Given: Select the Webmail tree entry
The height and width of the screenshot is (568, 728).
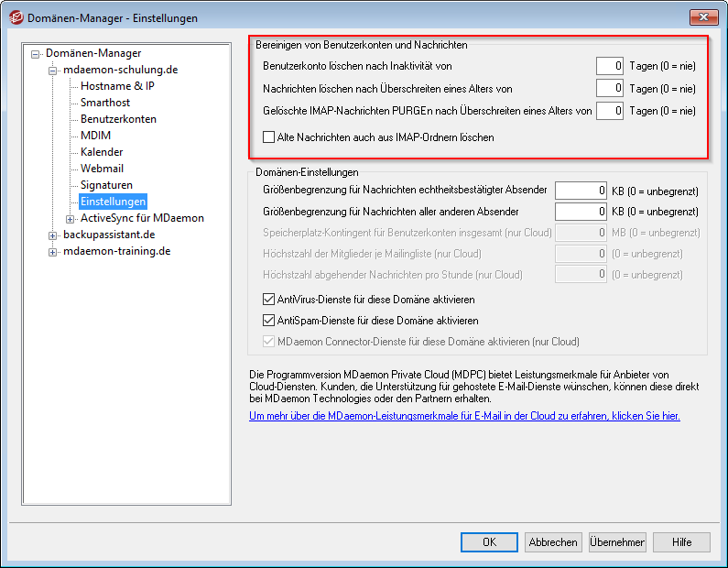Looking at the screenshot, I should pyautogui.click(x=102, y=169).
